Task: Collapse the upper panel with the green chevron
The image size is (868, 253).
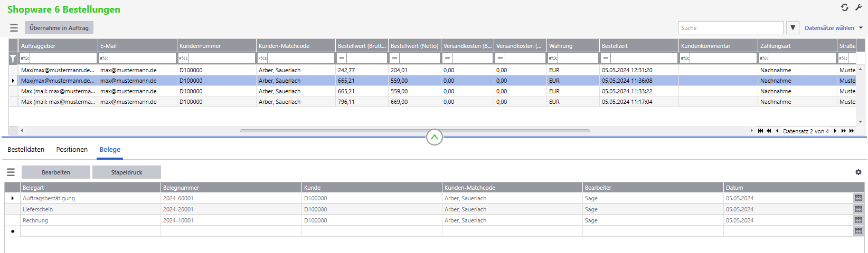Action: 434,138
